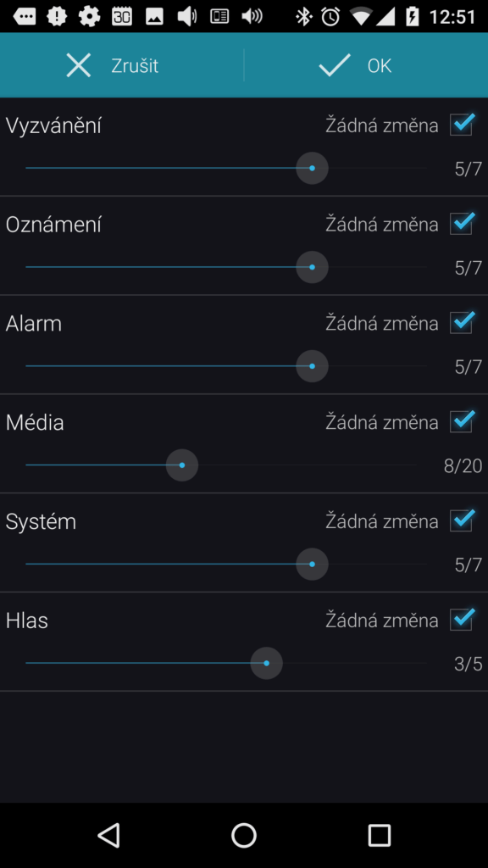Uncheck Žádná změna for Oznámení
The height and width of the screenshot is (868, 488).
pyautogui.click(x=462, y=224)
